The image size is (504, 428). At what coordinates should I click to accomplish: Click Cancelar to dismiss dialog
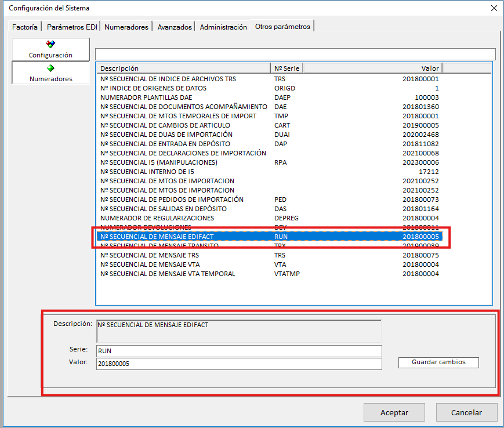pyautogui.click(x=466, y=412)
